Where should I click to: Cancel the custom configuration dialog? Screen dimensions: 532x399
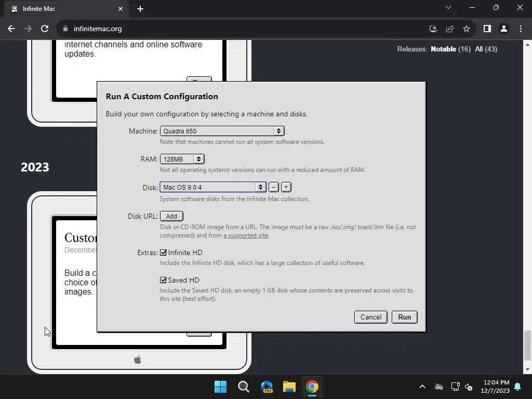point(370,317)
